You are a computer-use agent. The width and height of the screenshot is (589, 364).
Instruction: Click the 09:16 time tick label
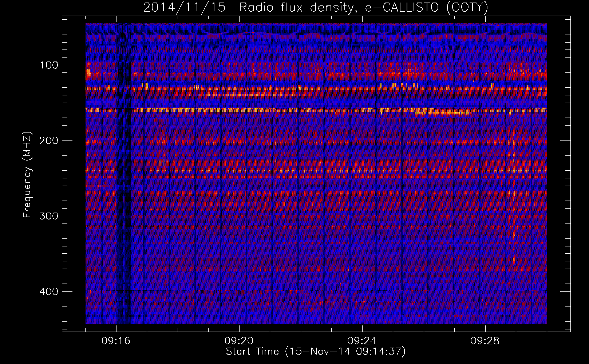116,341
